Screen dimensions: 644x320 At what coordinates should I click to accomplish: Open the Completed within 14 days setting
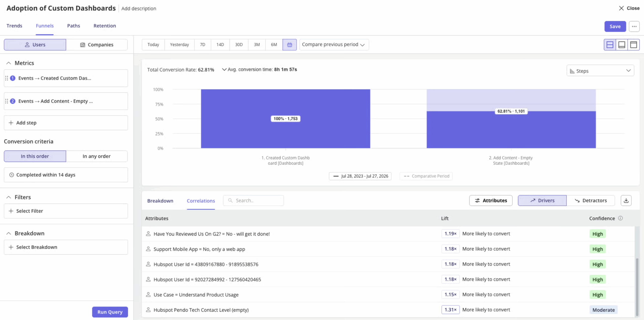coord(66,175)
